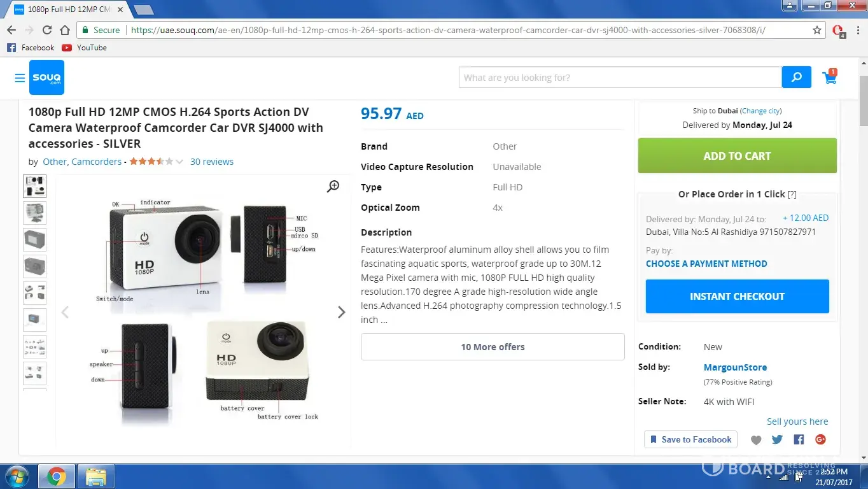
Task: Share the product on Google Plus
Action: click(x=820, y=439)
